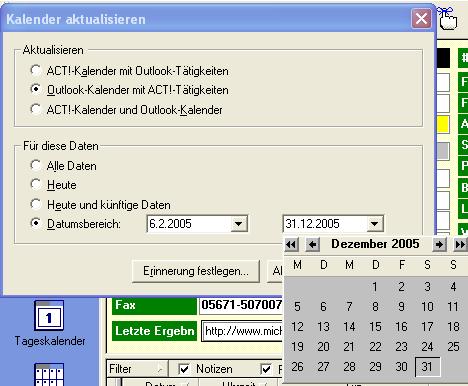Pick December 12 in the calendar
This screenshot has width=468, height=386.
297,327
